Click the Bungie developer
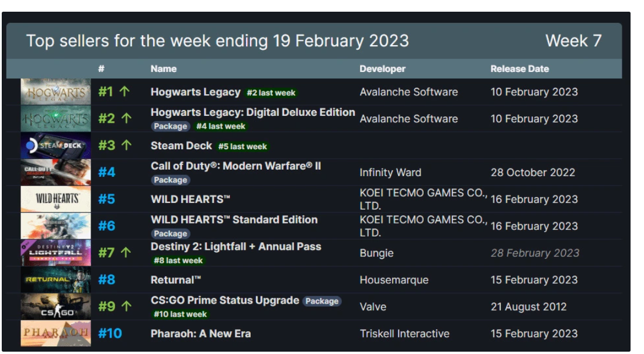This screenshot has height=354, width=644. click(376, 253)
